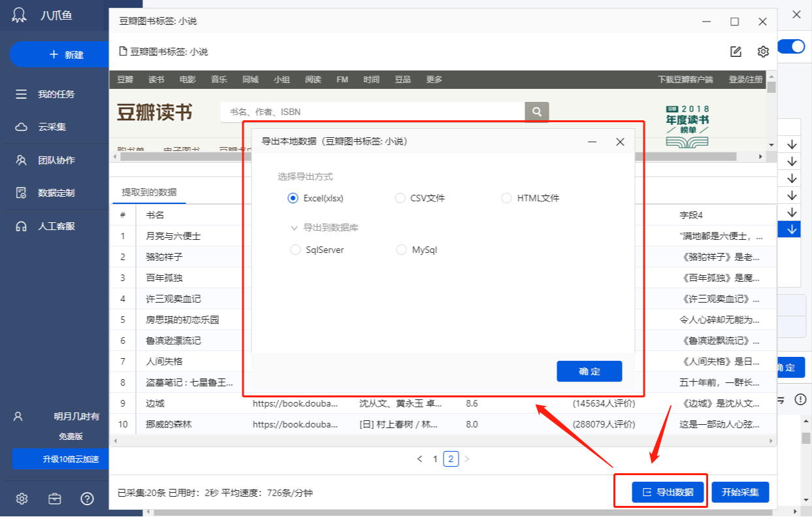Minimize the export data dialog
This screenshot has width=812, height=517.
coord(592,141)
